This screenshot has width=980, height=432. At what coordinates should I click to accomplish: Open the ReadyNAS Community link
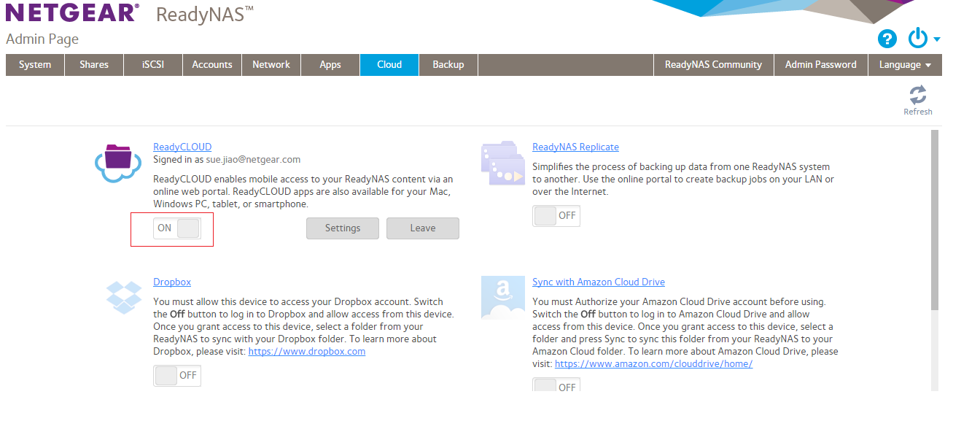click(x=713, y=65)
